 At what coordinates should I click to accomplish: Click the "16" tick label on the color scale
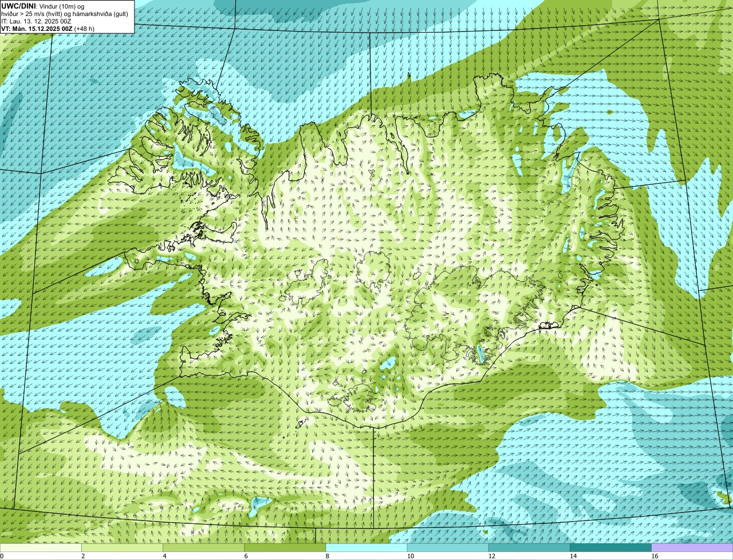click(x=654, y=556)
